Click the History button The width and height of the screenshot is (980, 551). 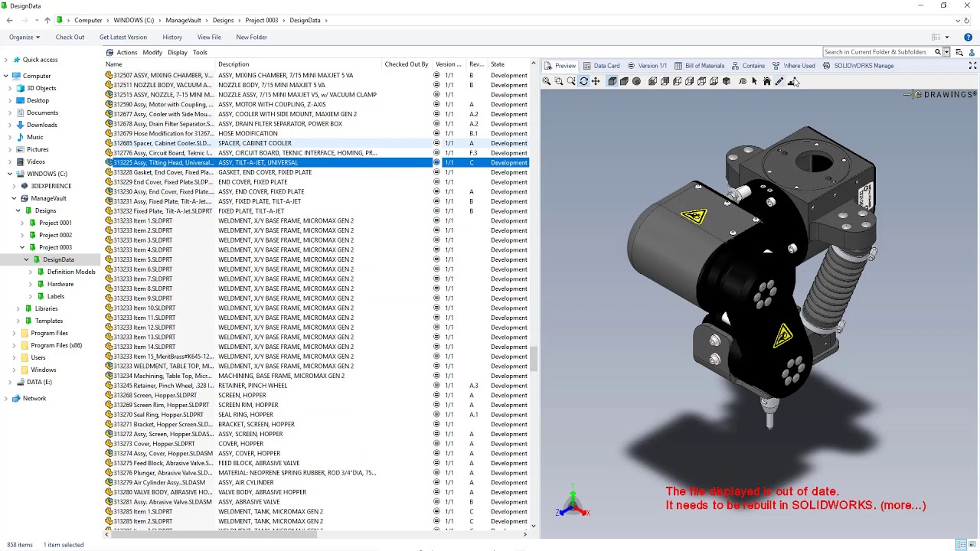[172, 37]
